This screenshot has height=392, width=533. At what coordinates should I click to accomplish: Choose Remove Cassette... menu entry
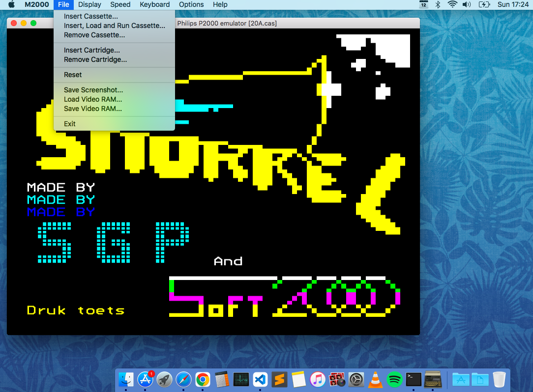point(114,35)
